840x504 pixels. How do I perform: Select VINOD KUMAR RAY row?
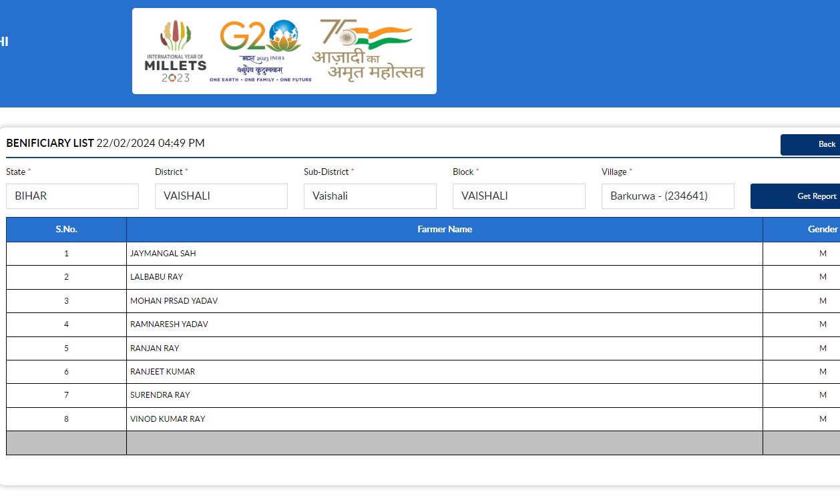point(168,419)
